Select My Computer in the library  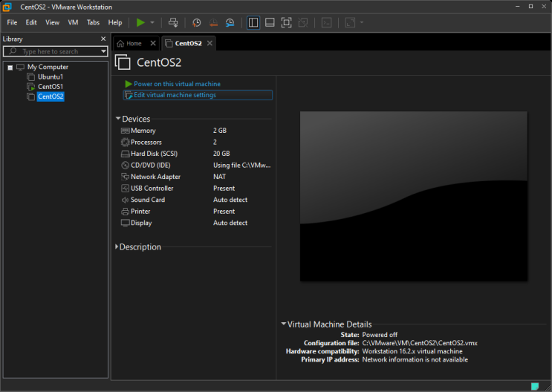pyautogui.click(x=48, y=67)
